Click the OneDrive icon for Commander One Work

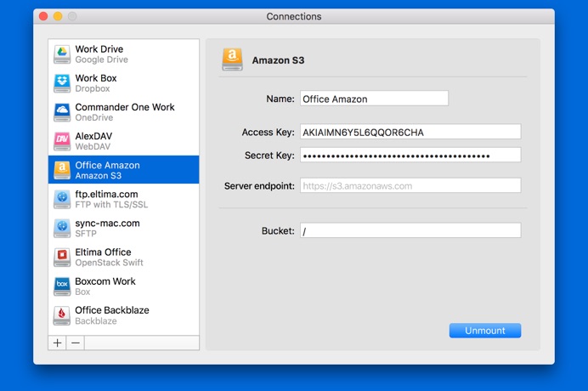[62, 112]
